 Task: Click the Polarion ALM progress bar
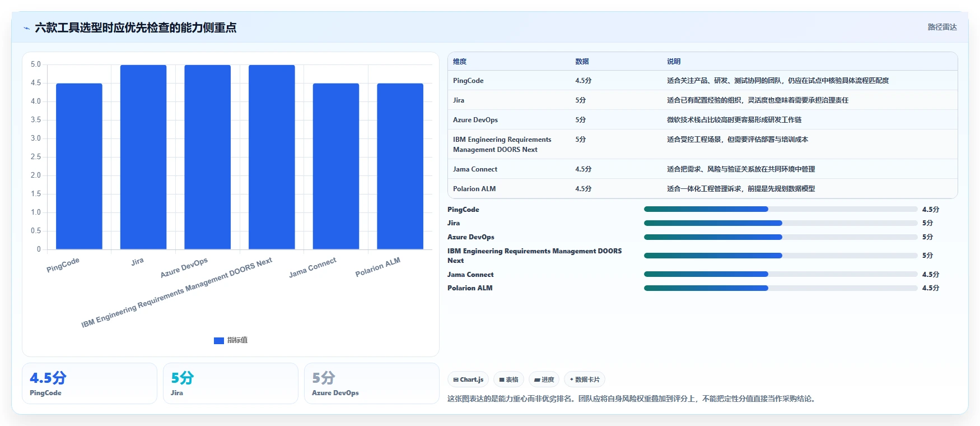pyautogui.click(x=781, y=288)
